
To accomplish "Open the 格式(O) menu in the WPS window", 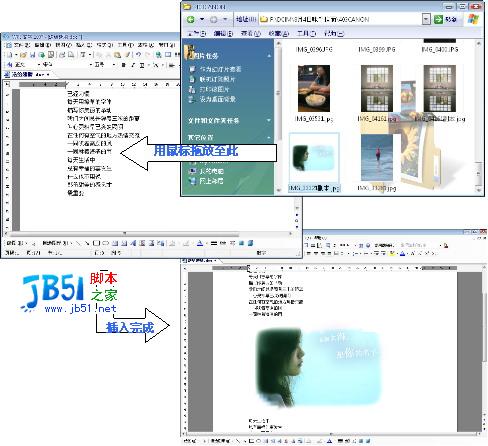I will point(104,45).
